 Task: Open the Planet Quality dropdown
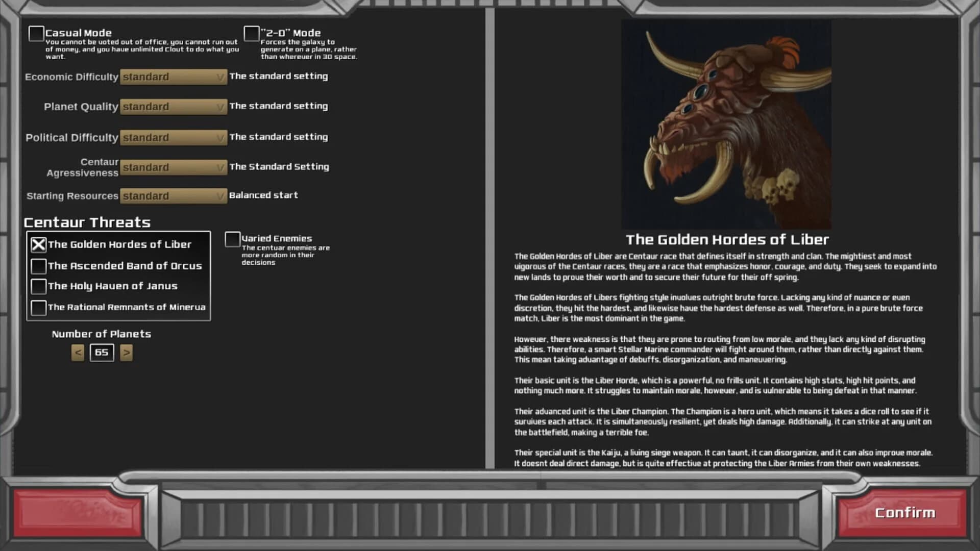coord(174,107)
